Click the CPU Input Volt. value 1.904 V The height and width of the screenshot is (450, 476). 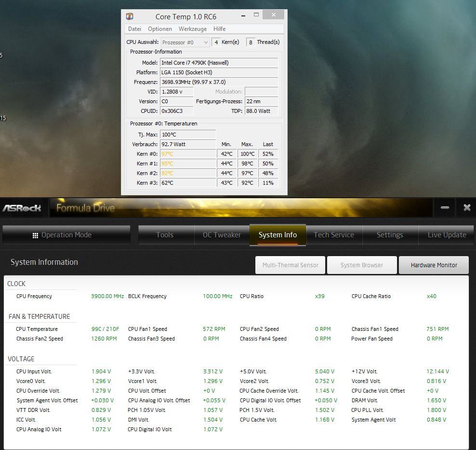pos(101,371)
